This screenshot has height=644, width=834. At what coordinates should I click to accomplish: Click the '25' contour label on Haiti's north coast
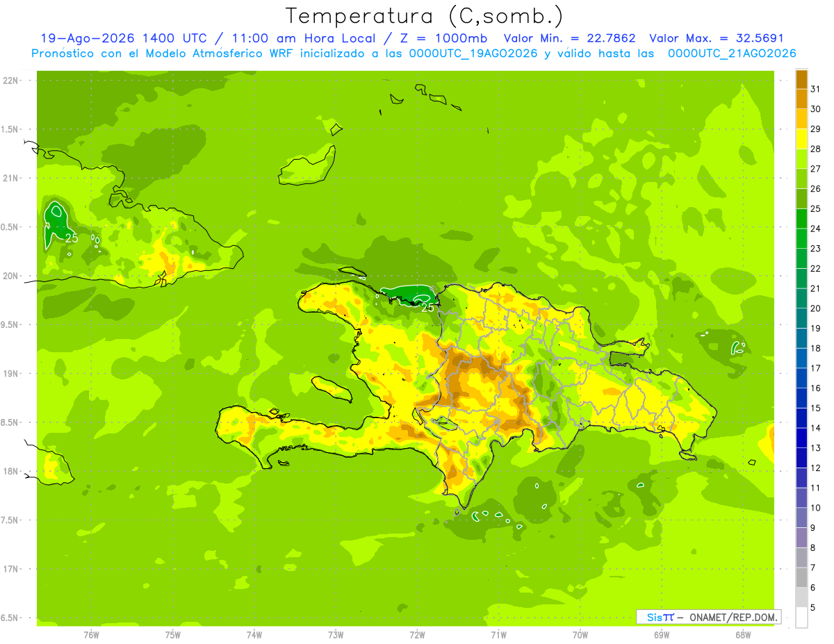click(429, 307)
